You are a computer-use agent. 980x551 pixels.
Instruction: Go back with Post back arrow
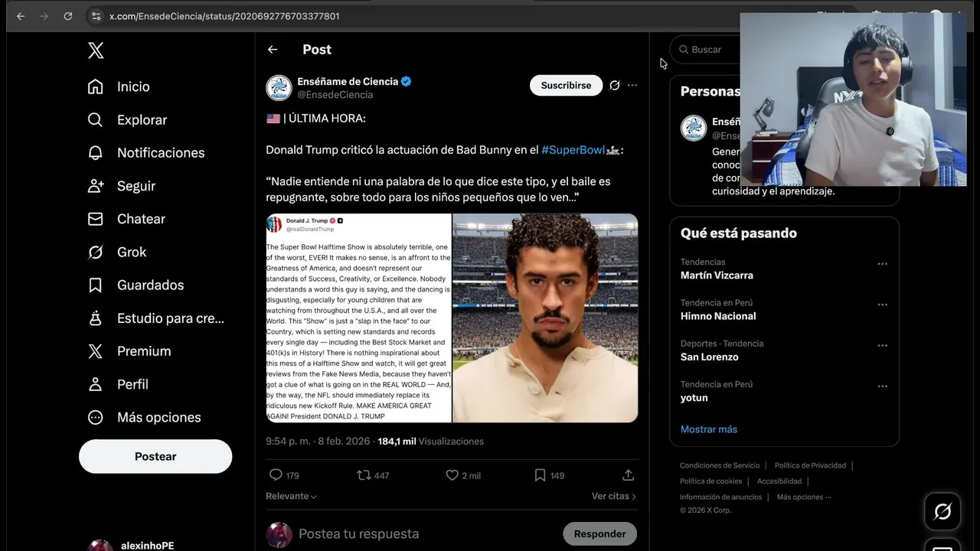pos(273,49)
